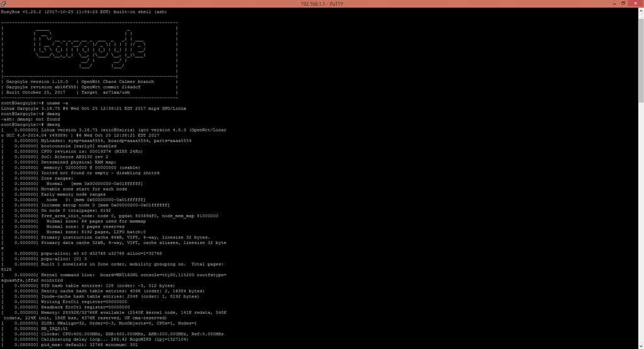Image resolution: width=644 pixels, height=349 pixels.
Task: Click the "Initmem setup node 0" line
Action: coord(86,205)
